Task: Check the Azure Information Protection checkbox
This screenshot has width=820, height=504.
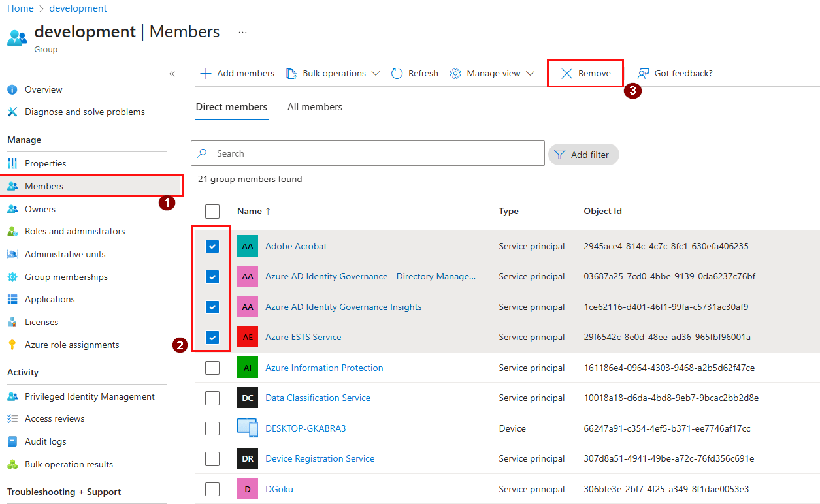Action: (212, 368)
